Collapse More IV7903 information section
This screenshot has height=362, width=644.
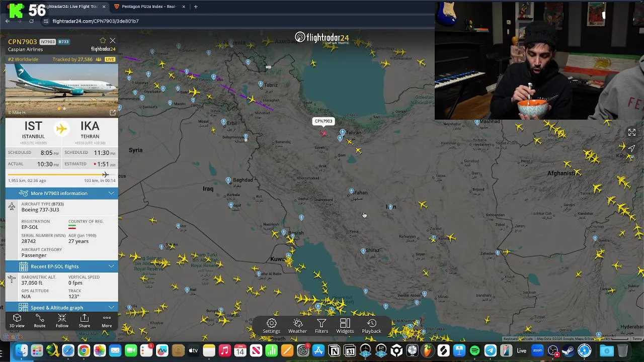click(x=62, y=193)
